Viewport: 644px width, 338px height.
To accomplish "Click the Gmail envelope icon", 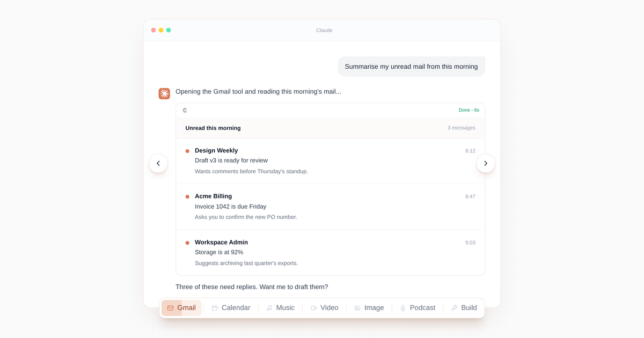I will pyautogui.click(x=170, y=308).
